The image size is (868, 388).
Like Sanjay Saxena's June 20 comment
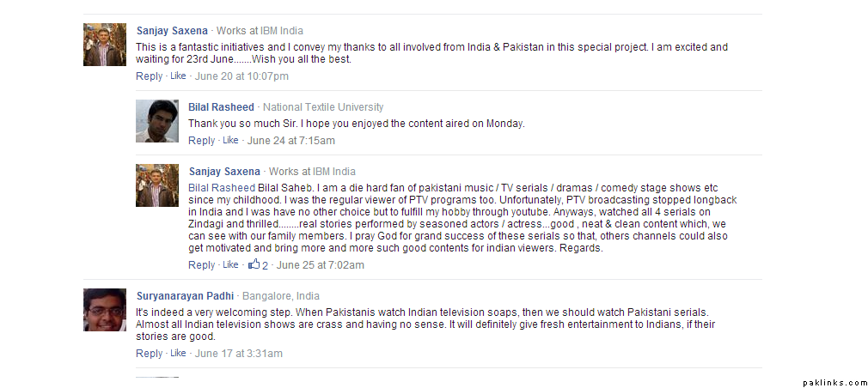[x=178, y=76]
